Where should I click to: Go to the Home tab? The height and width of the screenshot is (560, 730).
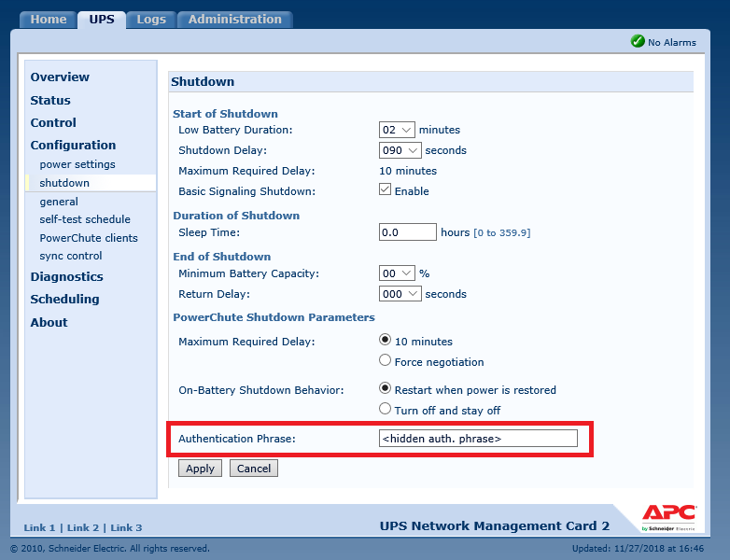(49, 20)
